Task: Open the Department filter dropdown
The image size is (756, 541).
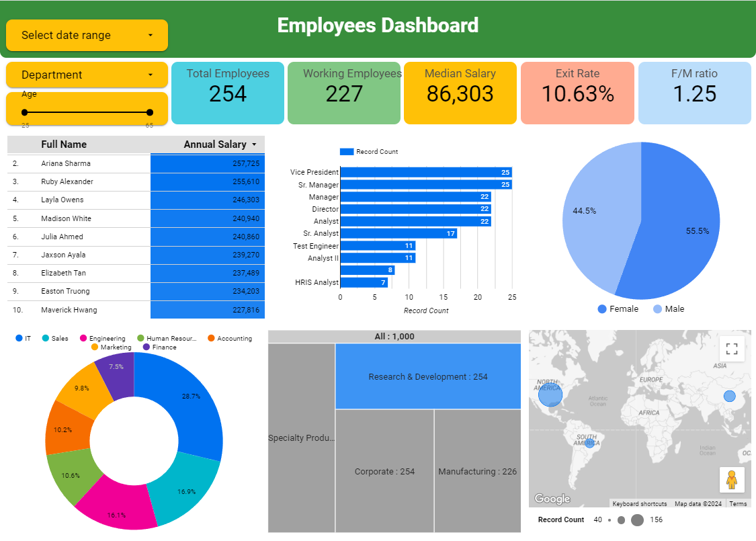Action: (x=87, y=75)
